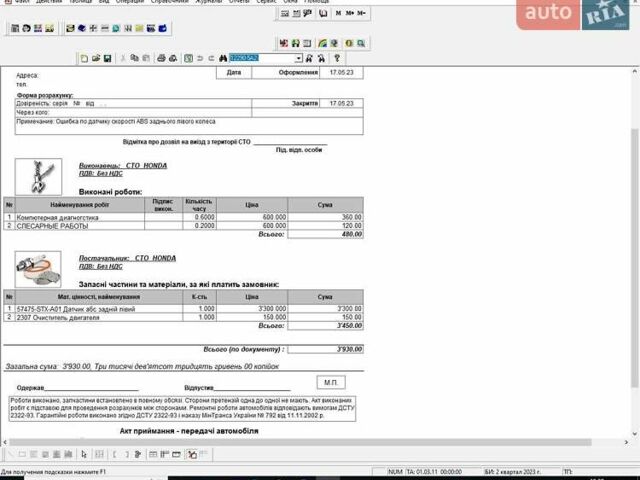Click the scissors Cut icon
Viewport: 640px width, 480px height.
click(123, 59)
